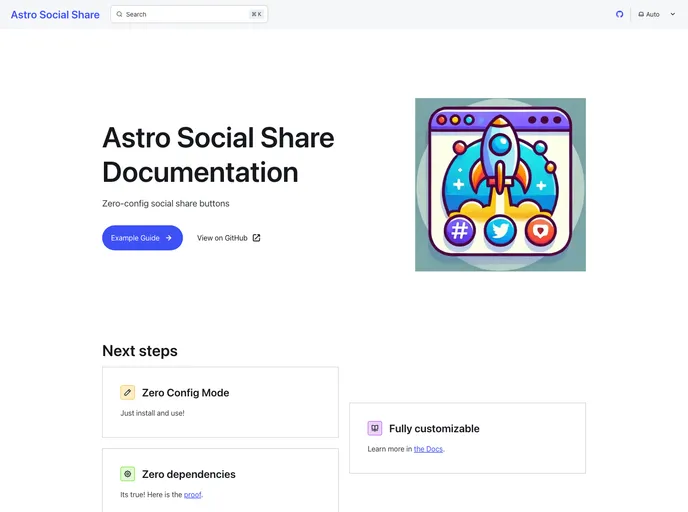Click the Fully customizable card title

point(434,429)
